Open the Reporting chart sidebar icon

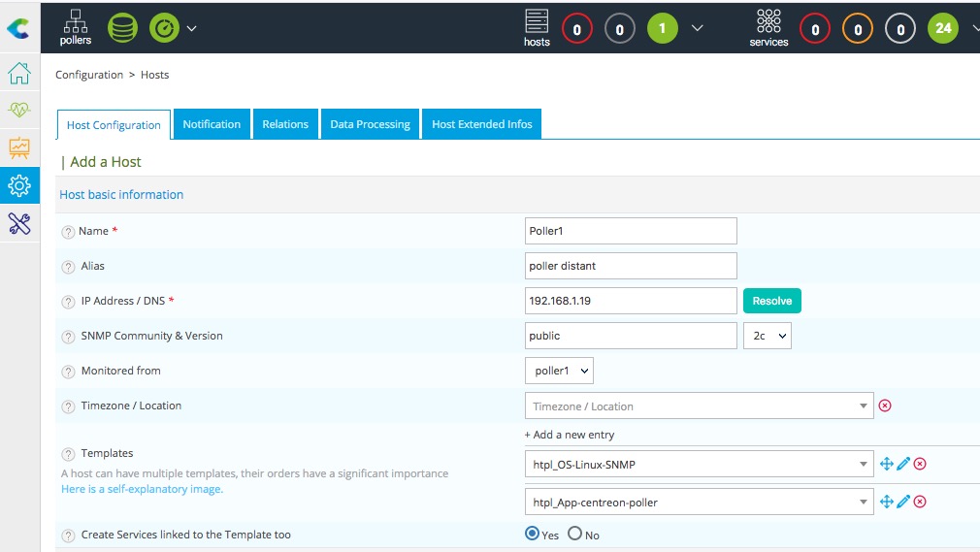click(x=19, y=147)
